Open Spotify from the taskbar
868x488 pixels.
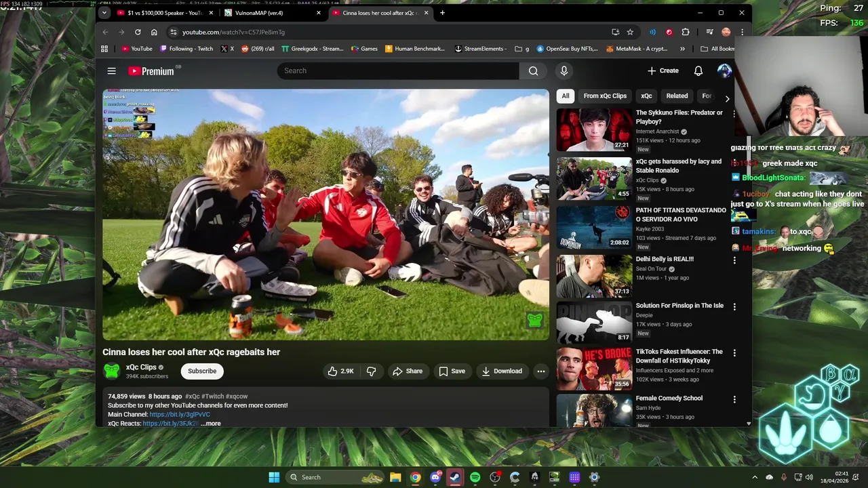click(x=475, y=477)
